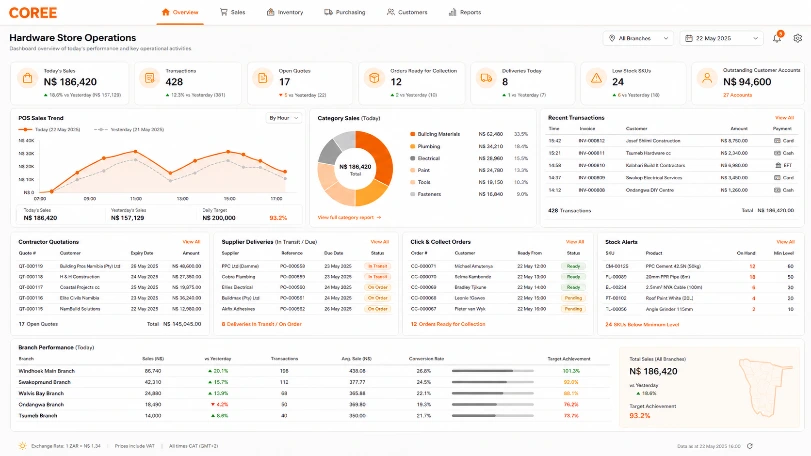
Task: Click Windhoek Main Branch target progress bar
Action: pyautogui.click(x=492, y=371)
